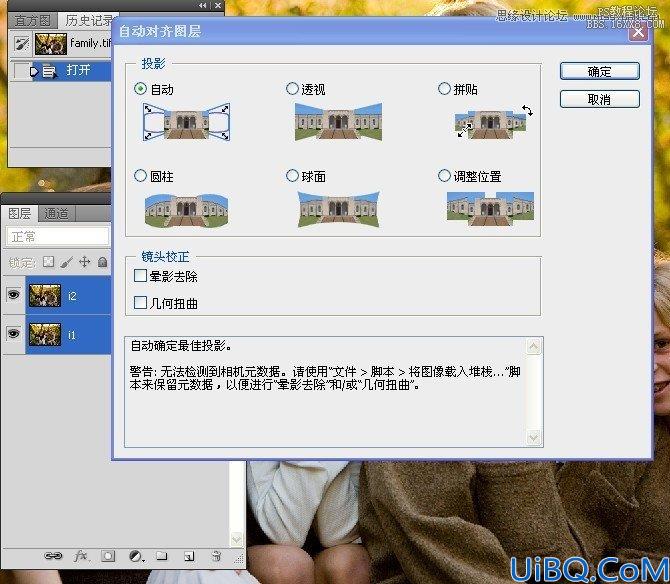Select the i1 layer thumbnail
Image resolution: width=670 pixels, height=584 pixels.
(45, 334)
